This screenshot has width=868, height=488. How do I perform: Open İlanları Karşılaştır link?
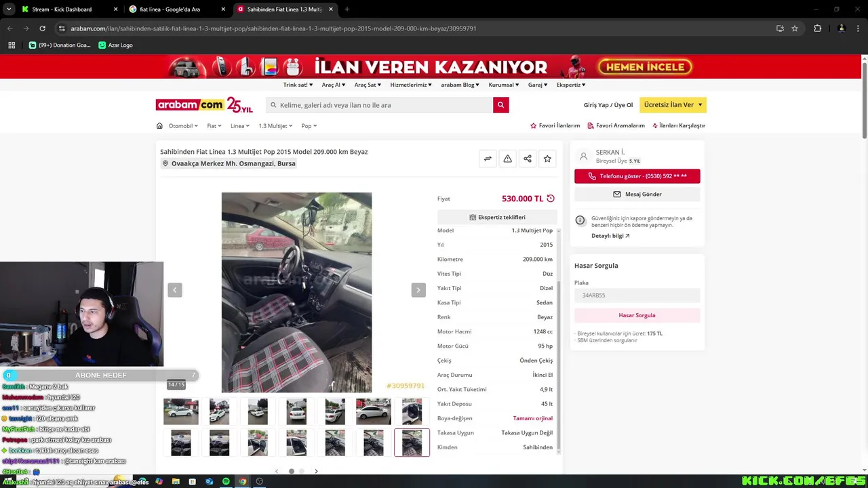coord(679,125)
